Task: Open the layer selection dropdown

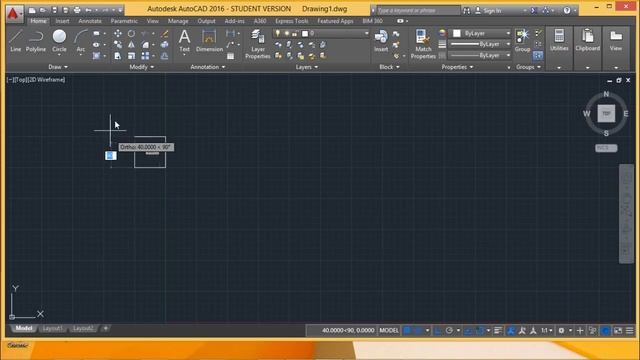Action: pyautogui.click(x=321, y=33)
